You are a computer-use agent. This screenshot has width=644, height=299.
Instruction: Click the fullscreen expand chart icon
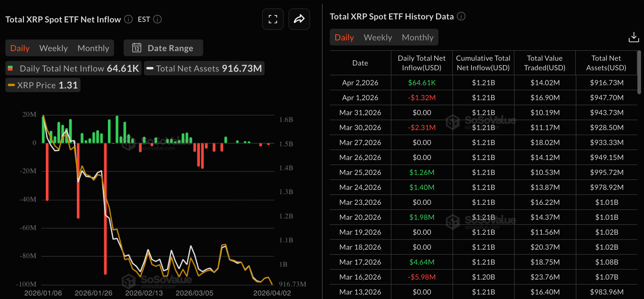[273, 19]
